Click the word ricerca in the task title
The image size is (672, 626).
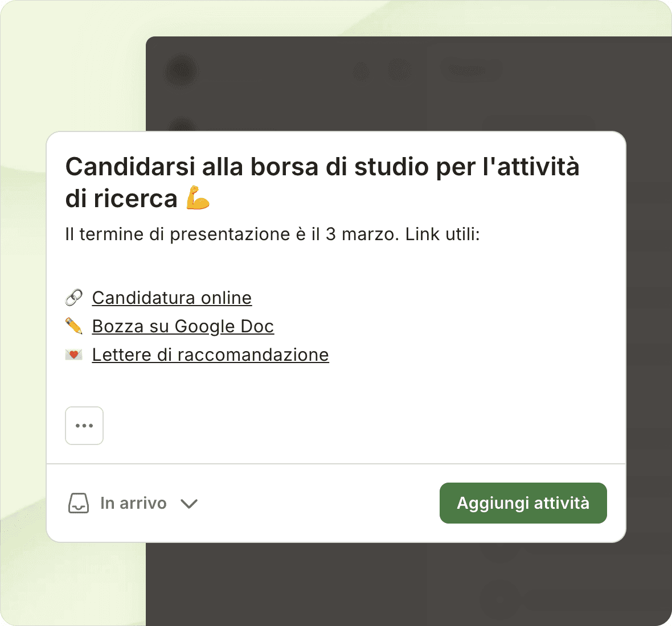pos(136,199)
